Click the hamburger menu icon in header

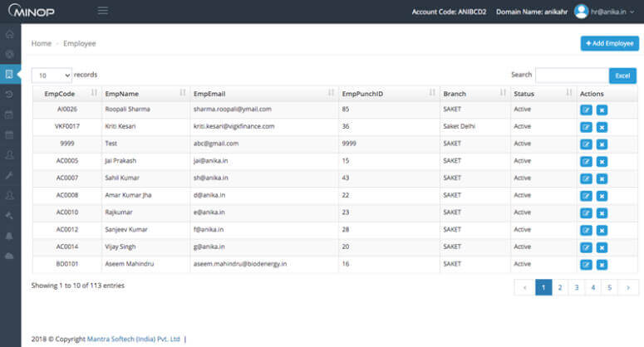[103, 11]
